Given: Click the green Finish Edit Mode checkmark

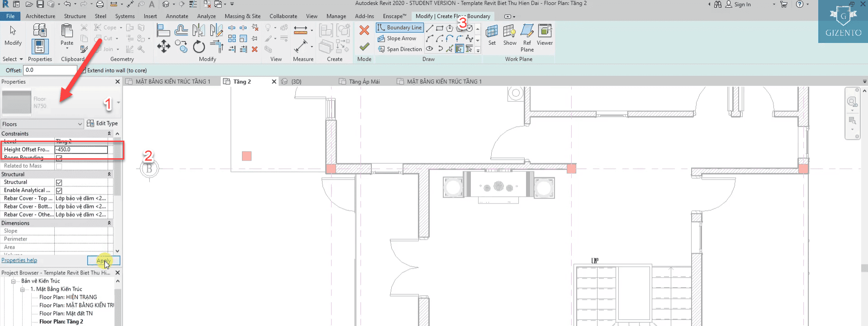Looking at the screenshot, I should pos(364,47).
